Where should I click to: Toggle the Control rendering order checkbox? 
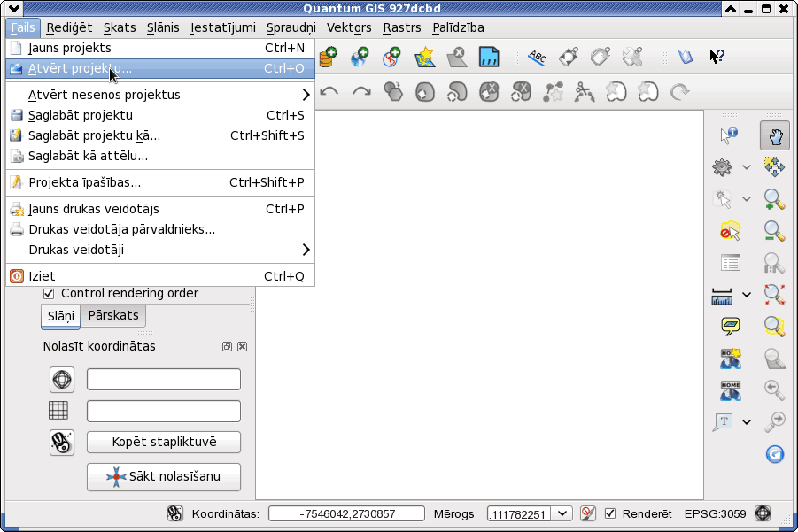(x=49, y=294)
